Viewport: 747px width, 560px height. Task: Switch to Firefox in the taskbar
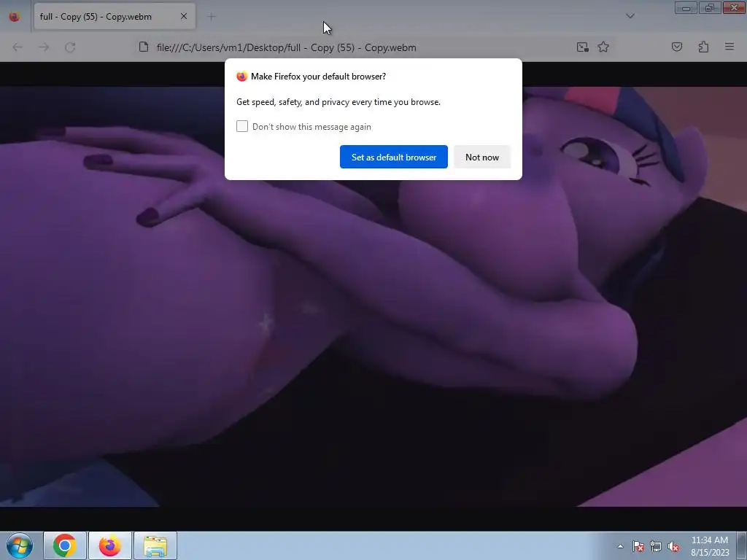[x=110, y=545]
